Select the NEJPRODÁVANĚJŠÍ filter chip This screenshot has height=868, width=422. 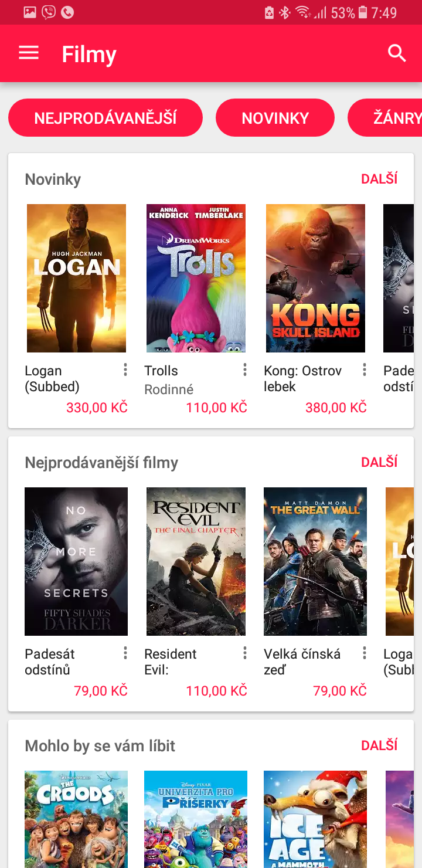(105, 117)
